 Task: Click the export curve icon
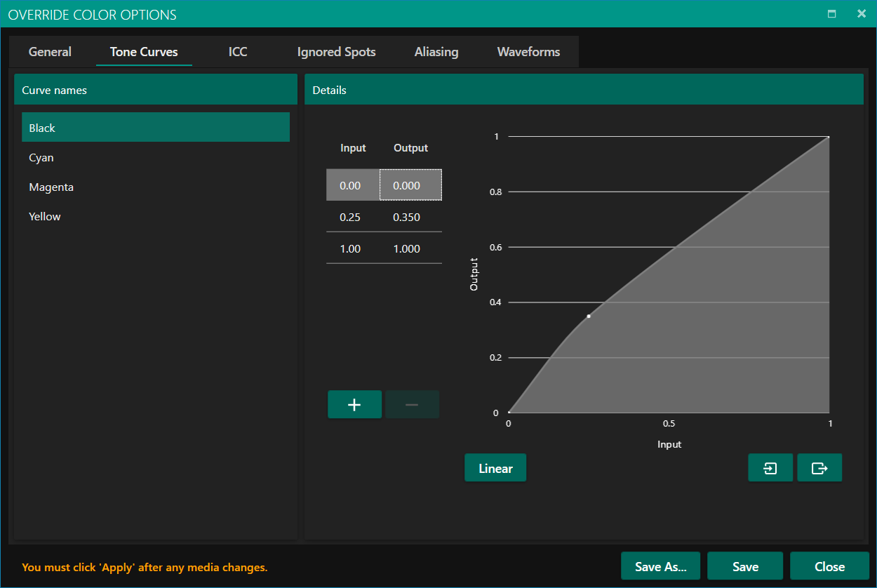coord(819,468)
